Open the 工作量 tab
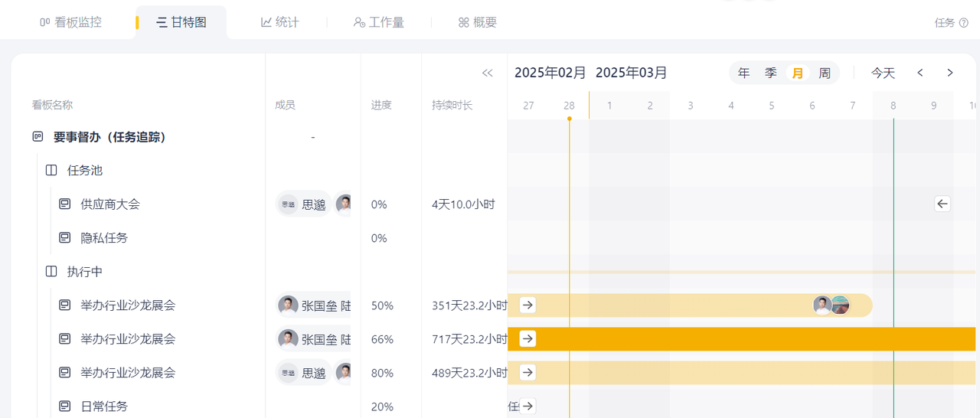The height and width of the screenshot is (418, 980). pos(379,22)
